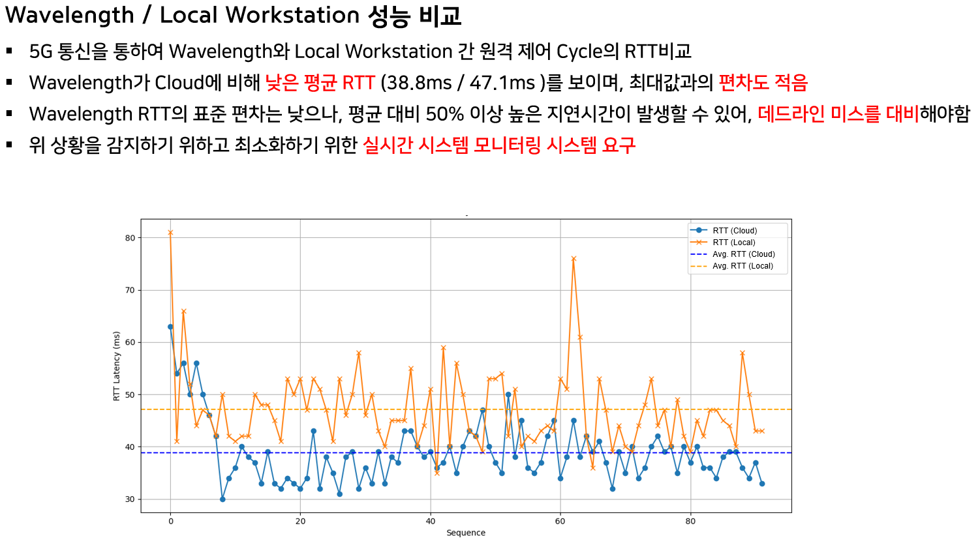Click the red phrase "편차도 적음"
Viewport: 980px width, 547px height.
pos(763,83)
